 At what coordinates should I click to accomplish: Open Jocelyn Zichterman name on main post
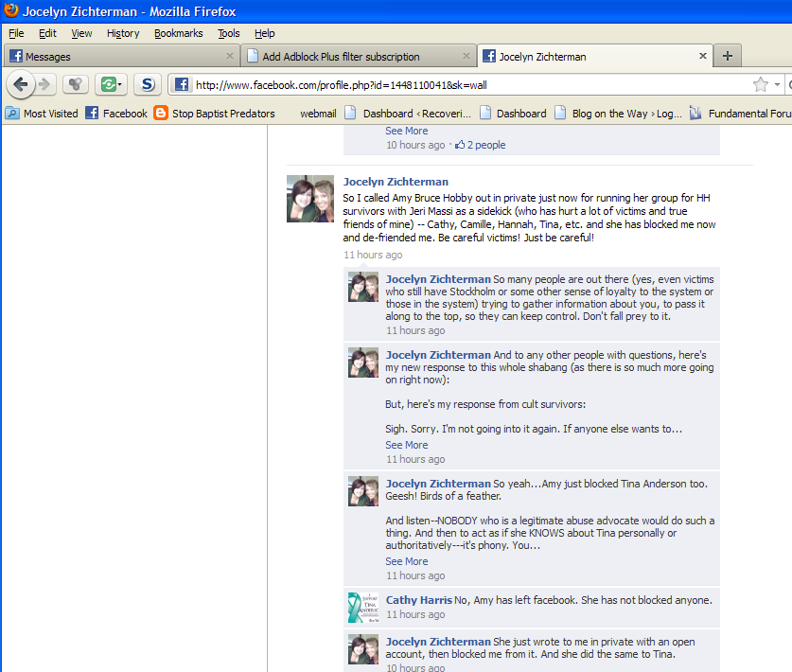396,182
